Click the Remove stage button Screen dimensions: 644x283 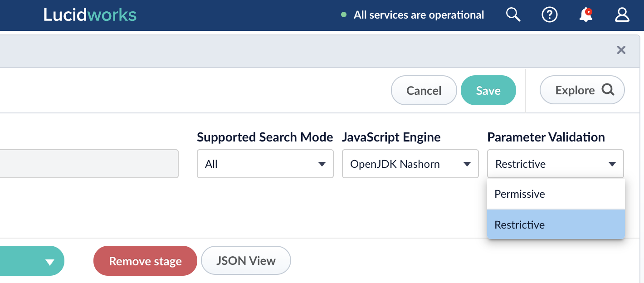coord(145,261)
